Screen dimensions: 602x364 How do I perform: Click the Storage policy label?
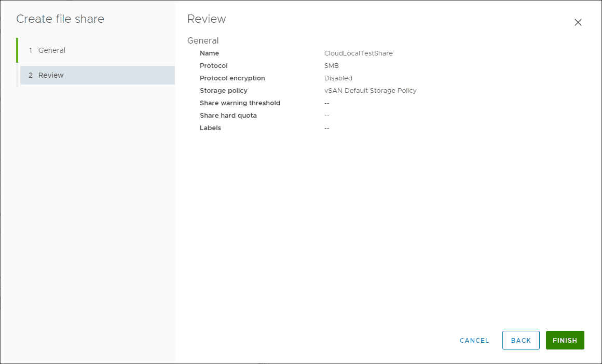(224, 90)
